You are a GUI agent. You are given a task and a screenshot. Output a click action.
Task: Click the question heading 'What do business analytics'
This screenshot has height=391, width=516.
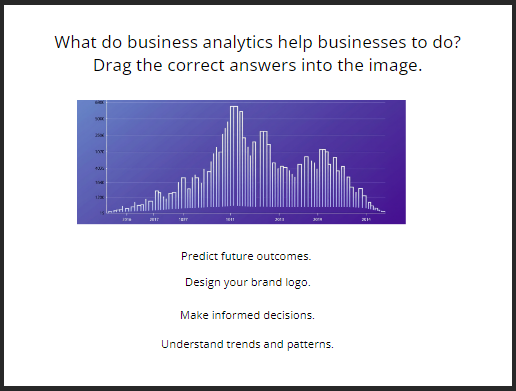pyautogui.click(x=163, y=42)
